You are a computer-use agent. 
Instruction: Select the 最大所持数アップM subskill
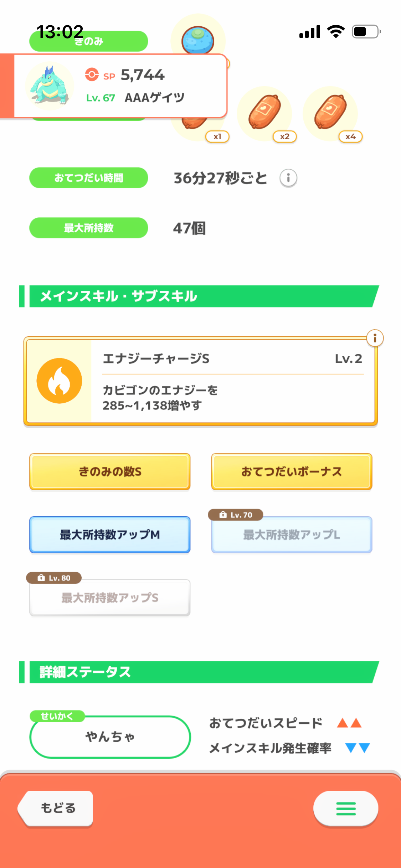coord(110,535)
